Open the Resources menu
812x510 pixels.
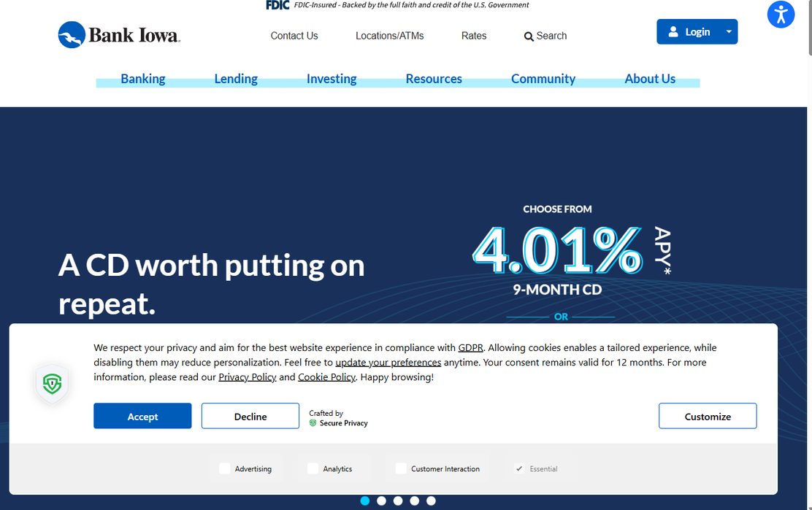click(434, 79)
